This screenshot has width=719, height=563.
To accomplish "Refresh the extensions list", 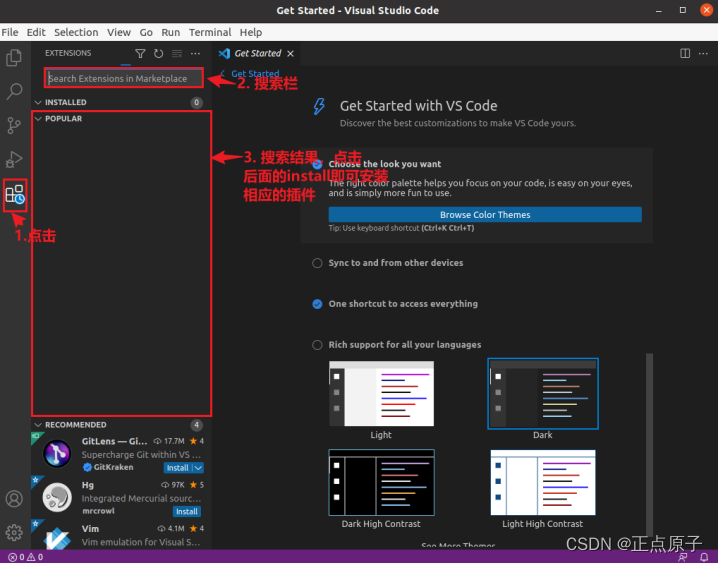I will tap(158, 54).
